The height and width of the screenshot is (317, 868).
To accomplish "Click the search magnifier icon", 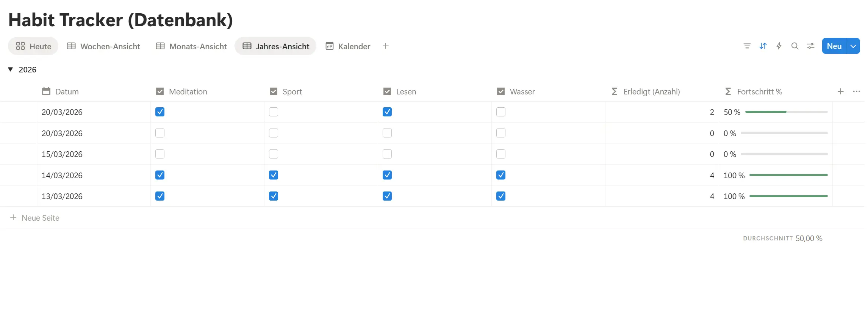I will (794, 46).
